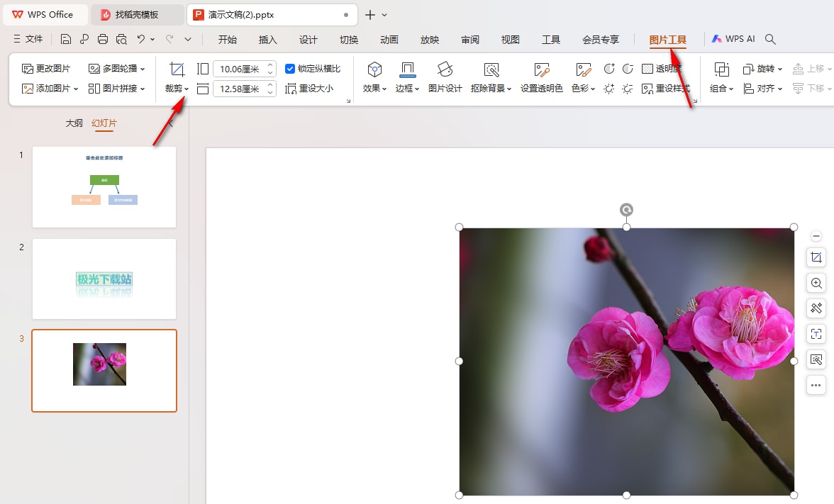The image size is (834, 504).
Task: Click the height field showing 10.06厘米
Action: click(x=240, y=69)
